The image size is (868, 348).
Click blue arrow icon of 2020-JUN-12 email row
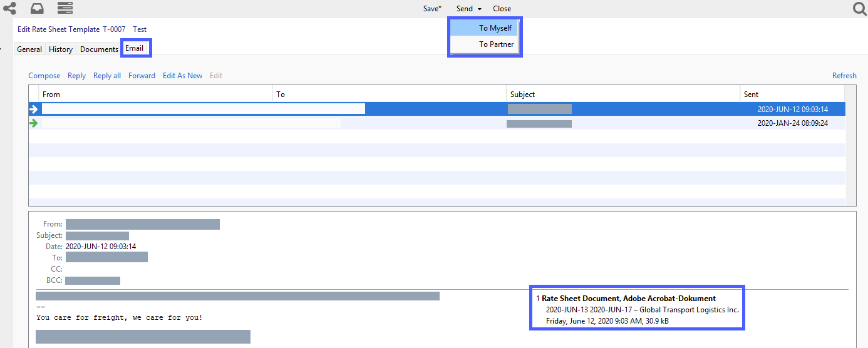click(x=34, y=109)
